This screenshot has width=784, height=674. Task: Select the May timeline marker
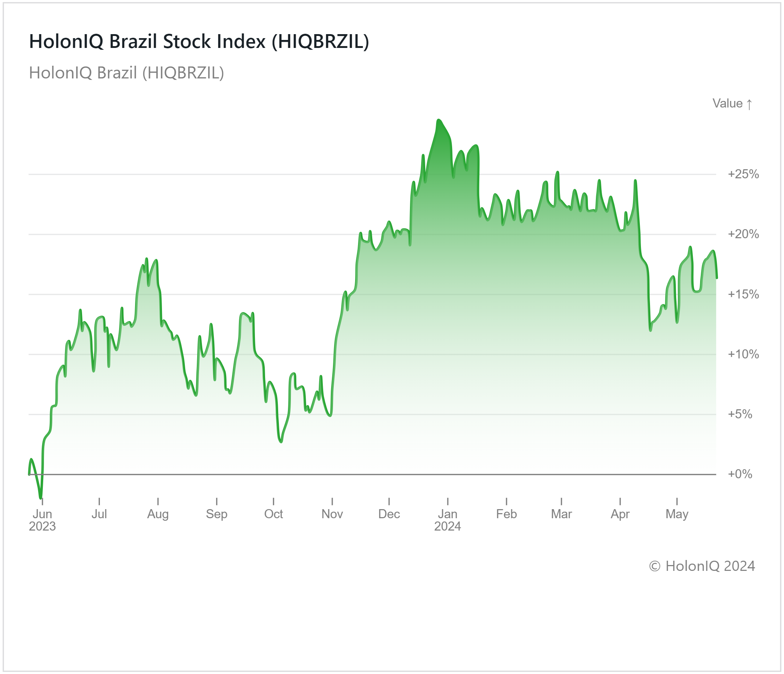(x=677, y=514)
